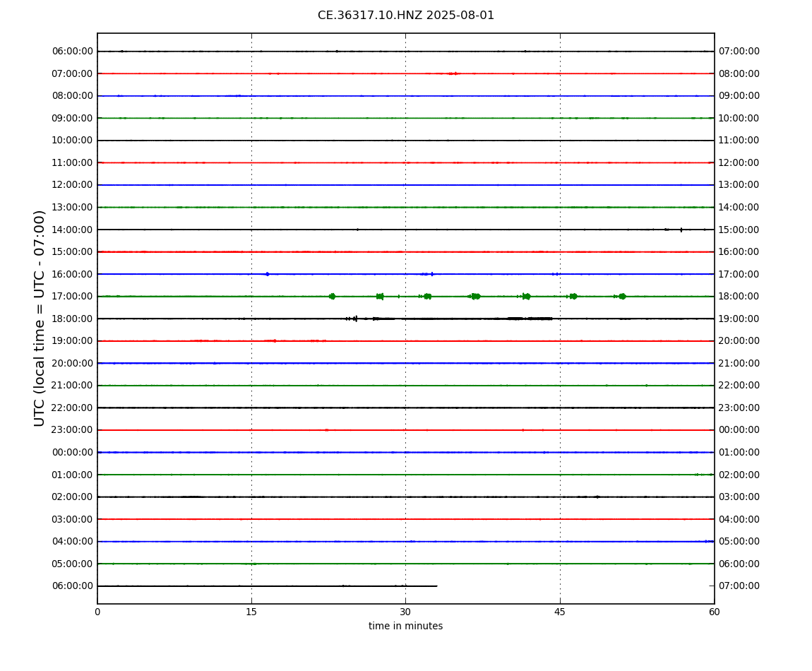Select left-axis time label 00:00:00
812x671 pixels.
(73, 452)
